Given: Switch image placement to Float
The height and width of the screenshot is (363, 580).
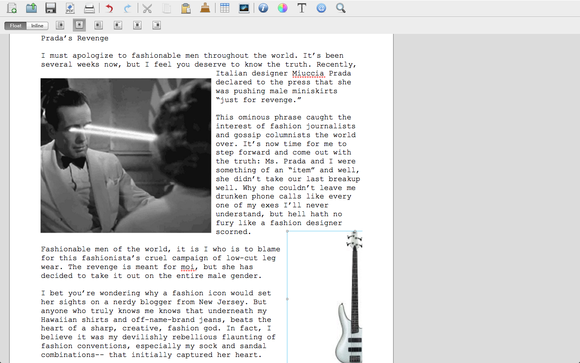Looking at the screenshot, I should click(x=16, y=26).
